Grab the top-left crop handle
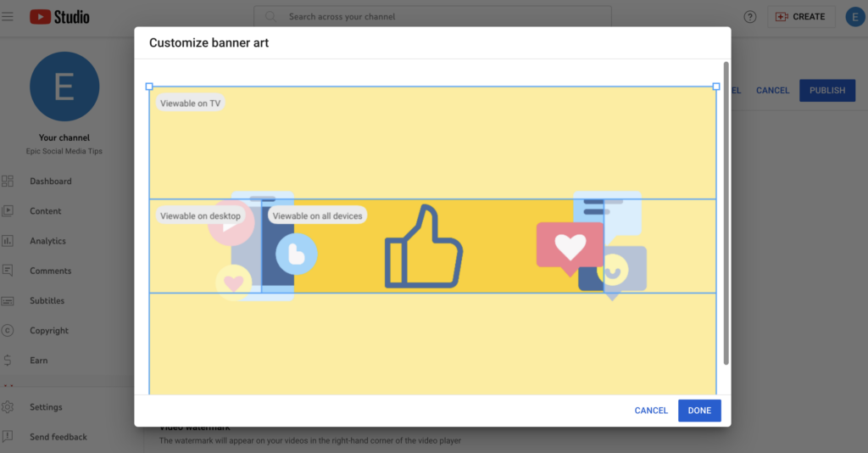This screenshot has width=868, height=453. point(149,87)
